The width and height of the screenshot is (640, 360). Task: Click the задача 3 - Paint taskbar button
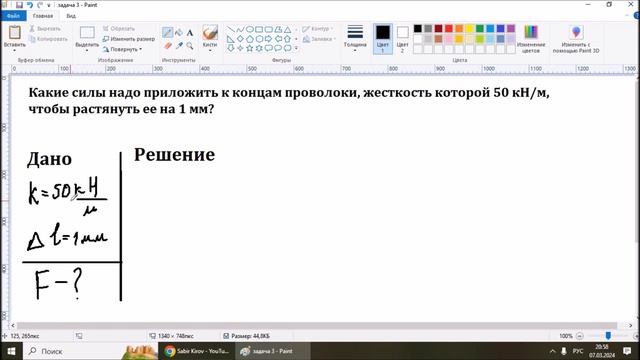[x=272, y=351]
